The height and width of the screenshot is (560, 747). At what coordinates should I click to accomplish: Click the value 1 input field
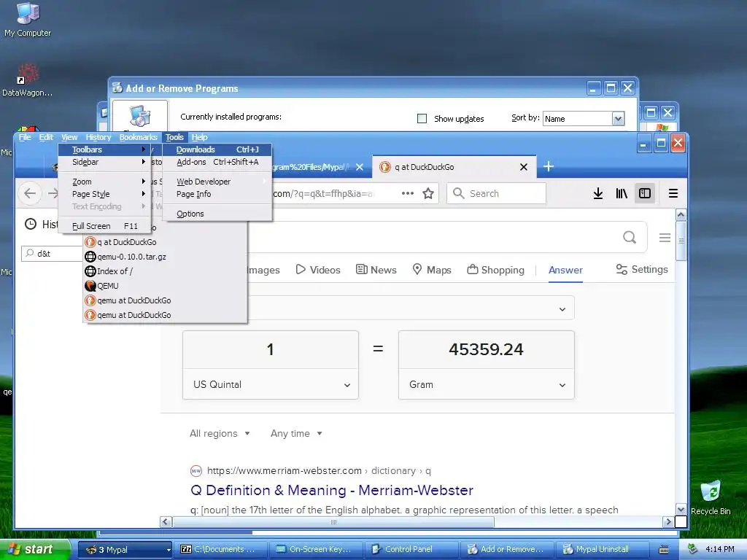(x=271, y=349)
